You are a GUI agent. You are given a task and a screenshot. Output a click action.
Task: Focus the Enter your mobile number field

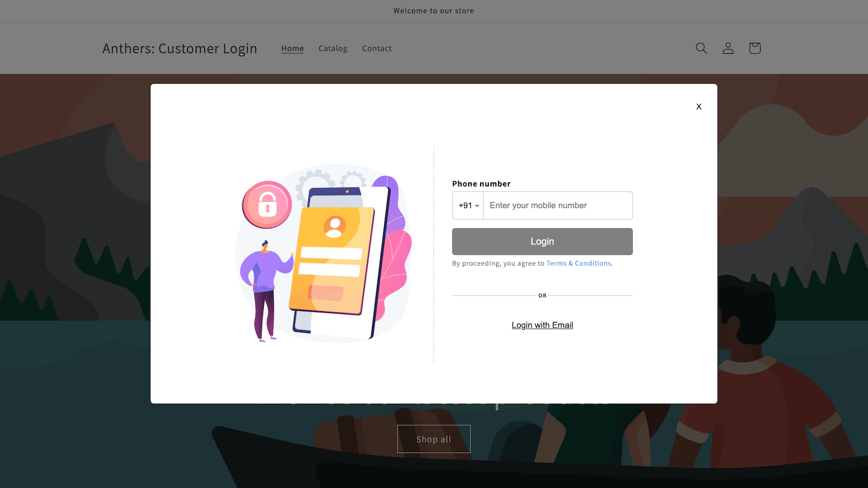[x=558, y=206]
